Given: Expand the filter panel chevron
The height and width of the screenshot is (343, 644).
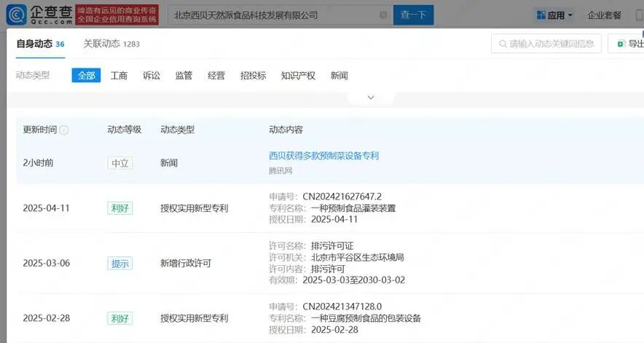Looking at the screenshot, I should click(x=371, y=98).
